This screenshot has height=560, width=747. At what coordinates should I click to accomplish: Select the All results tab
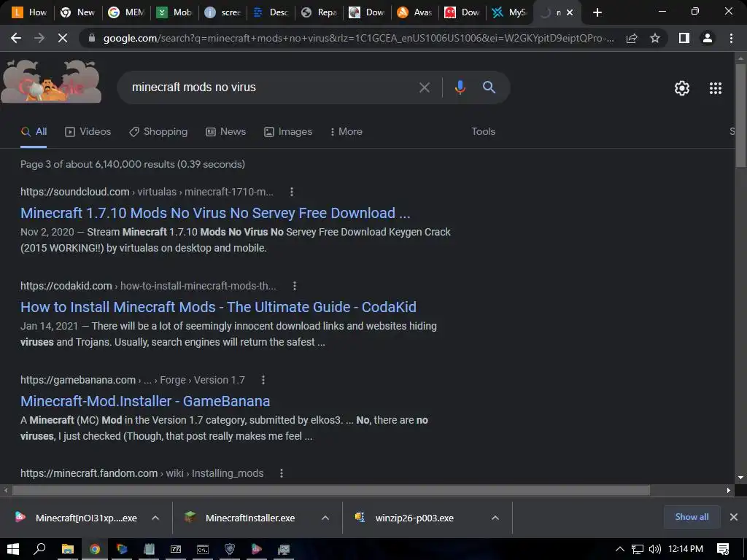tap(34, 132)
